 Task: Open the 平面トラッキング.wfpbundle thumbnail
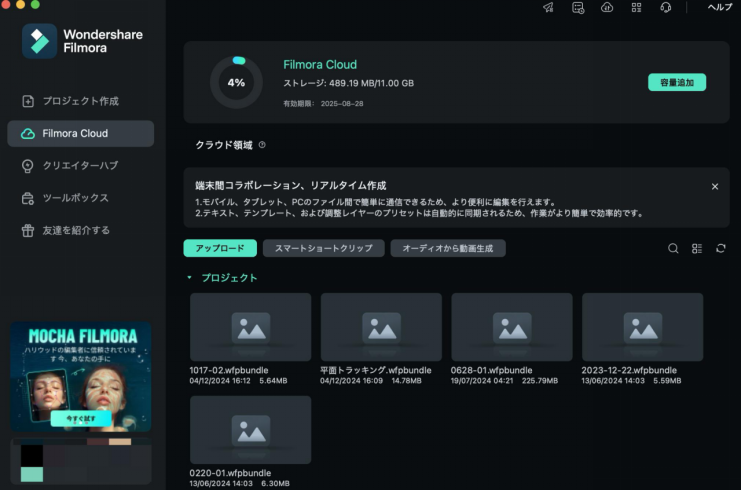[x=381, y=327]
